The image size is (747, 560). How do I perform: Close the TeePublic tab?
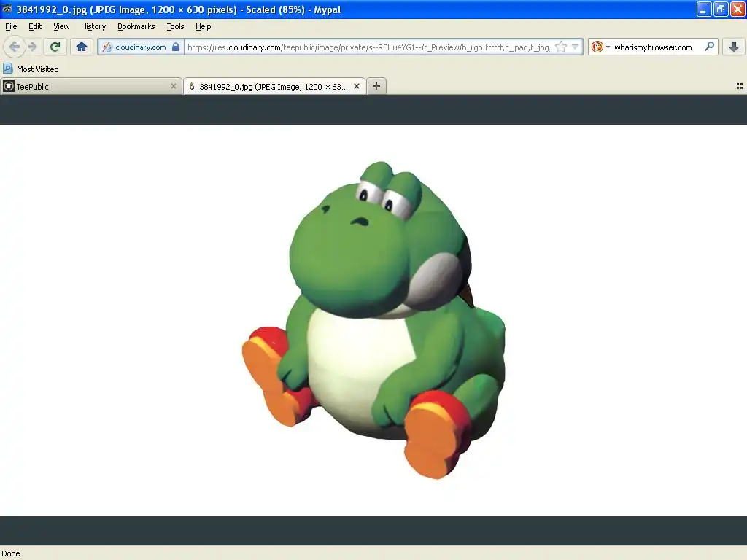tap(174, 86)
